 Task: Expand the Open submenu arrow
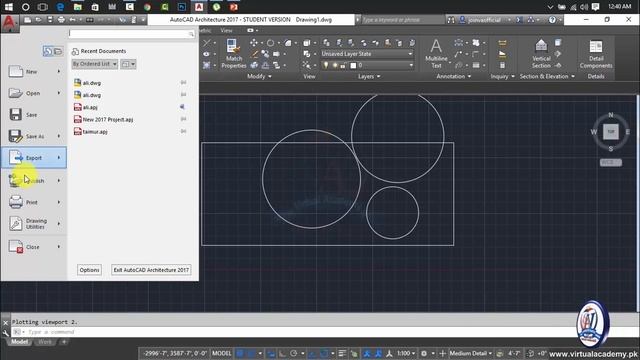[x=59, y=93]
